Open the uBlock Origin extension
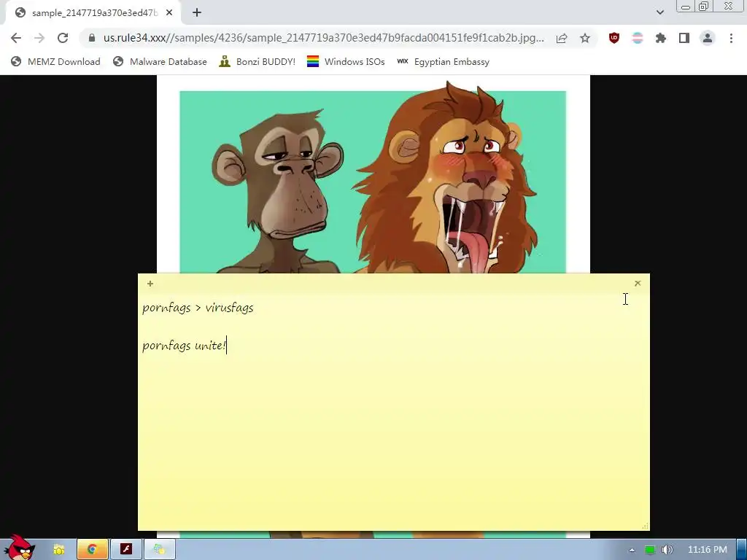 click(614, 38)
